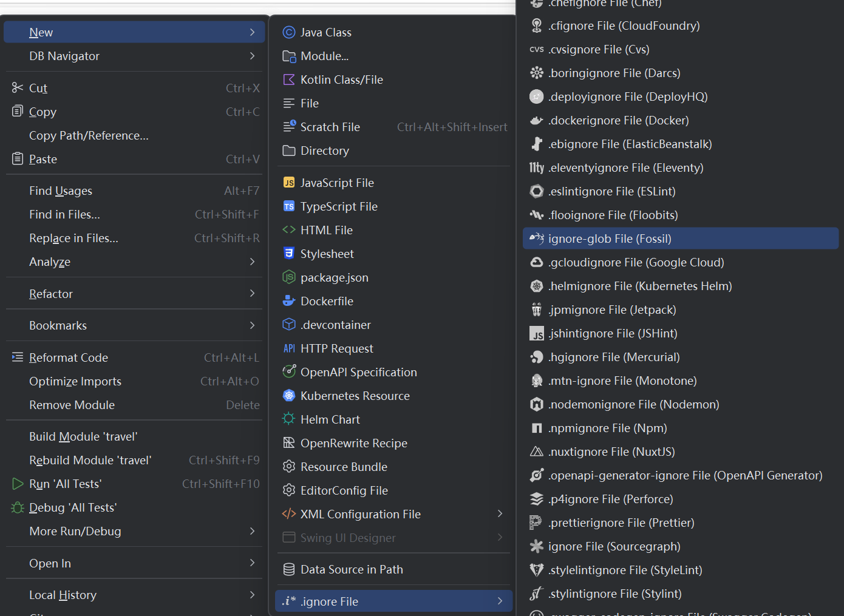Choose OpenRewrite Recipe entry
Viewport: 844px width, 616px height.
(394, 443)
